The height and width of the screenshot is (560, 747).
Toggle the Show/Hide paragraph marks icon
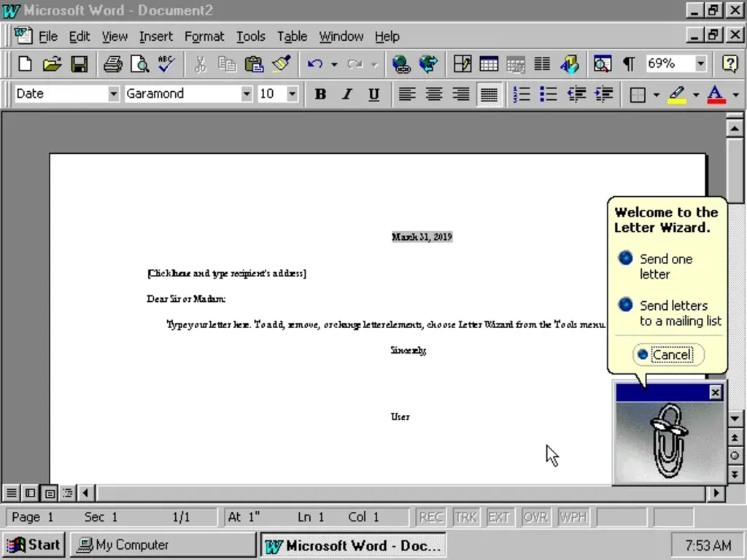628,64
